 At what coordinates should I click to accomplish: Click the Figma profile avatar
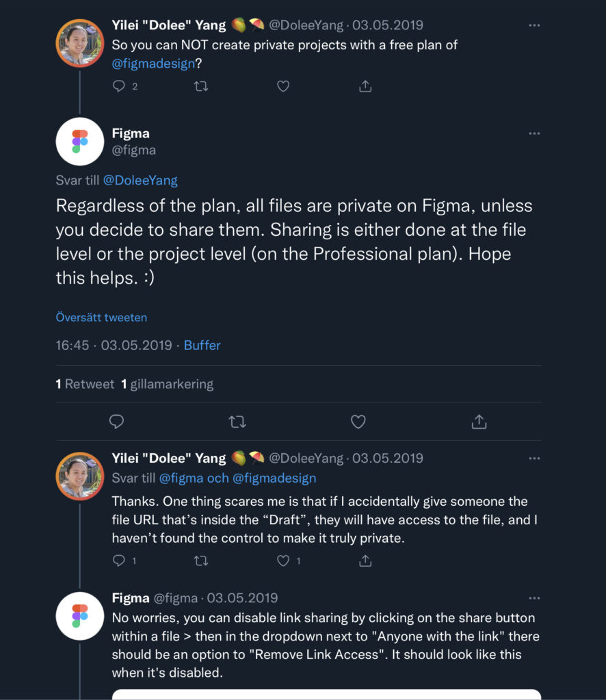(x=80, y=142)
